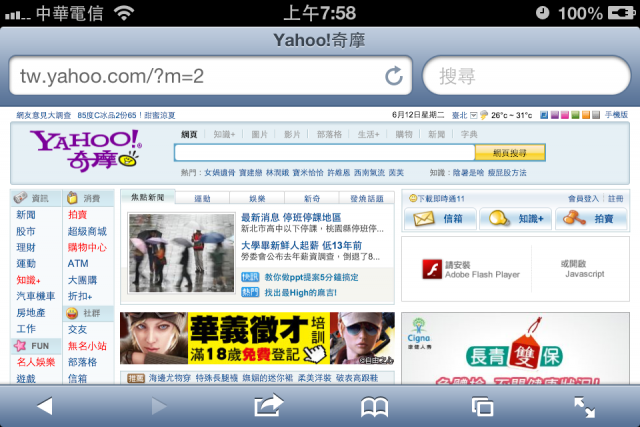Screen dimensions: 640x427
Task: Click the weather icon beside 26°c~31°c
Action: click(x=484, y=115)
